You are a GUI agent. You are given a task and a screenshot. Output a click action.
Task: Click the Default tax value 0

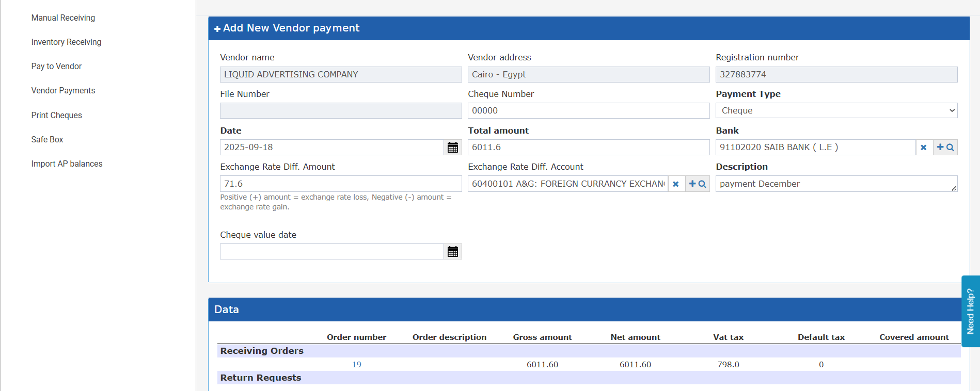click(x=821, y=364)
